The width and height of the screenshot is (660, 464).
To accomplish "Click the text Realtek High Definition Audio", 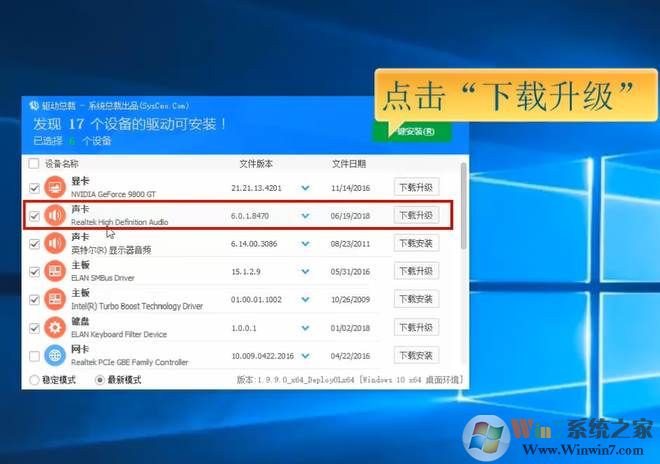I will click(x=120, y=222).
